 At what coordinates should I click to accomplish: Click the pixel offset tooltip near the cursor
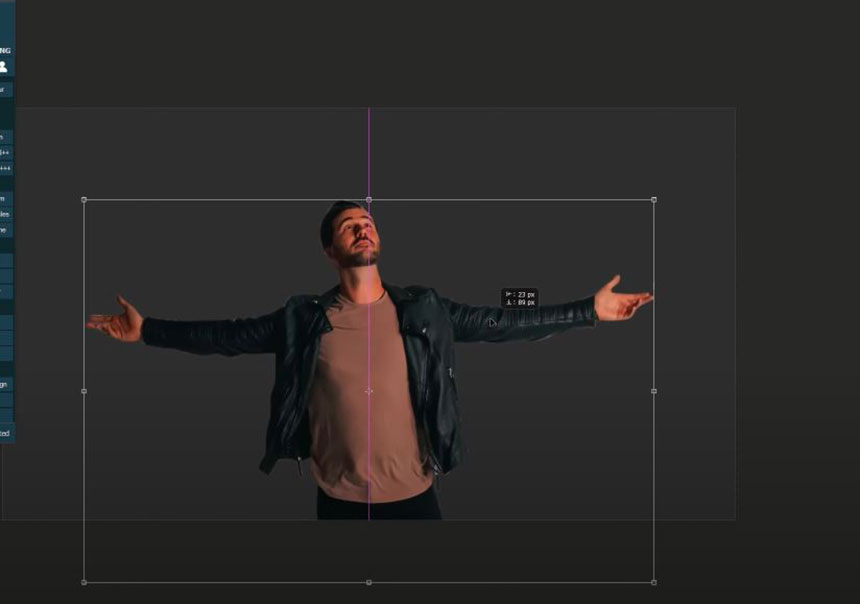pos(520,298)
